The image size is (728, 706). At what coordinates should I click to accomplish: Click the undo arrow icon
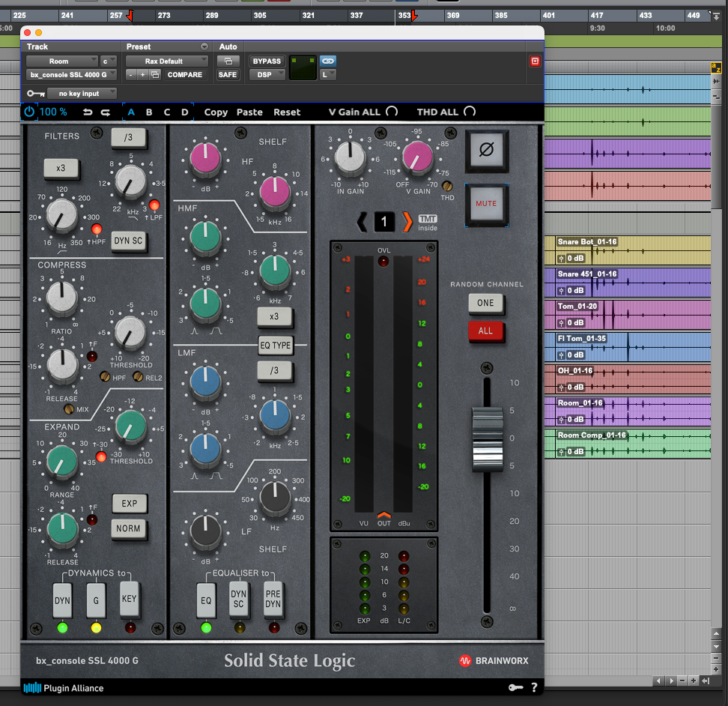pos(88,112)
